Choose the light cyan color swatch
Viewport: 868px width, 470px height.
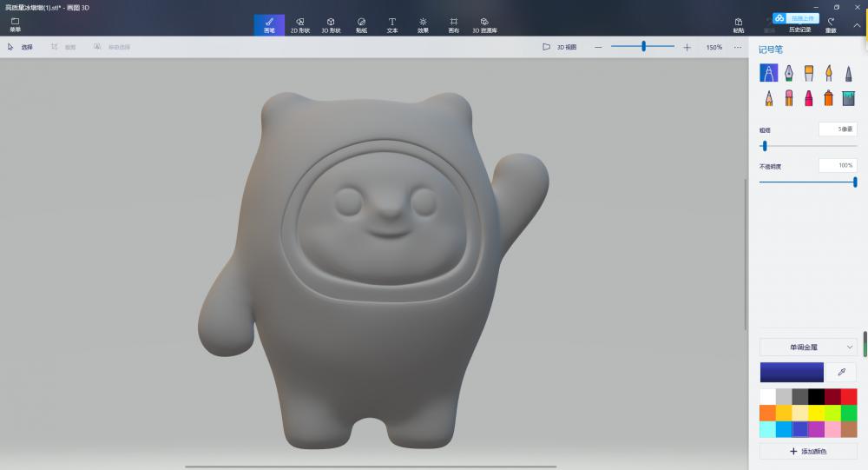click(x=768, y=429)
